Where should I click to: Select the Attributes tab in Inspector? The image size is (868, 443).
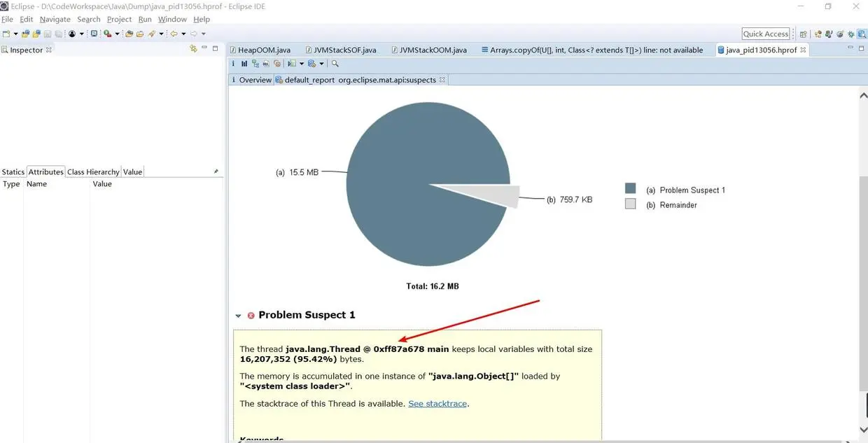click(46, 171)
